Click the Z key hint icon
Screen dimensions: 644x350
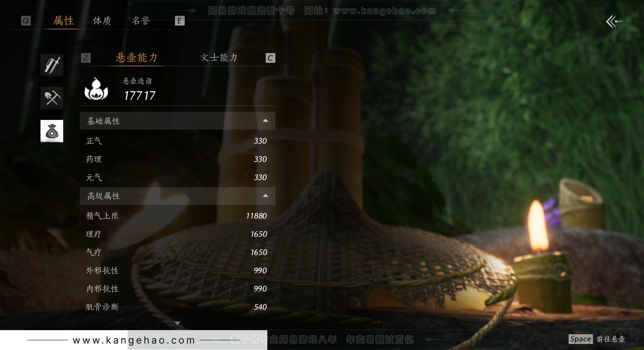click(x=85, y=58)
